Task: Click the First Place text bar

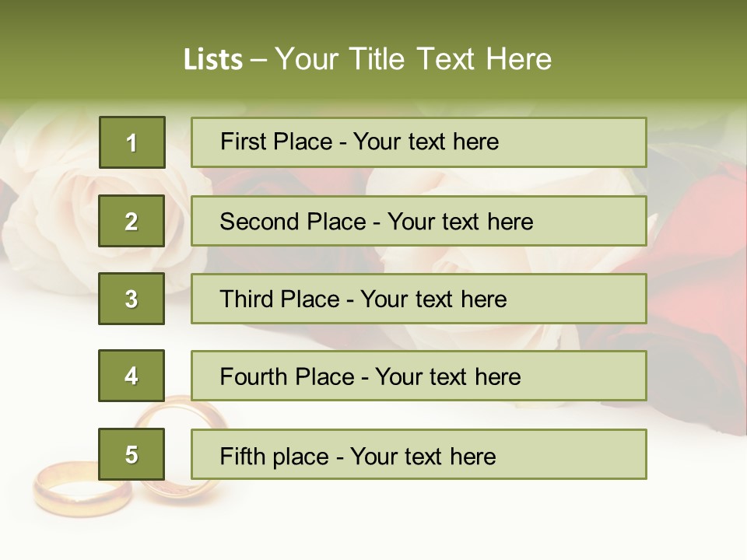Action: coord(419,142)
